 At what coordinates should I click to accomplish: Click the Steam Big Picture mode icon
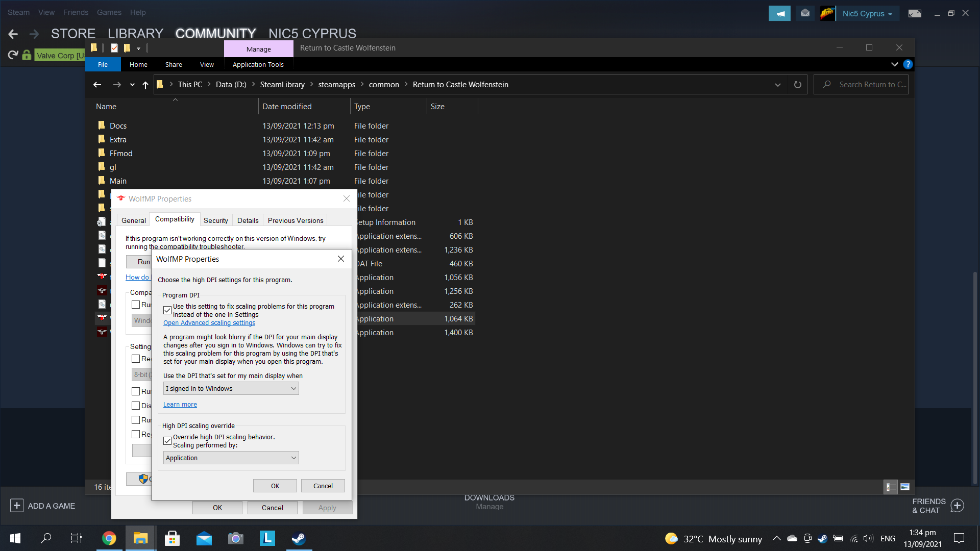click(x=915, y=14)
